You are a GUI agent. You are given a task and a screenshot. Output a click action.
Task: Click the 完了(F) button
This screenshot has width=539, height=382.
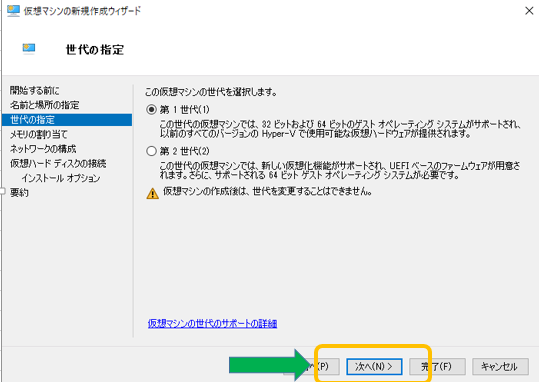pos(437,367)
